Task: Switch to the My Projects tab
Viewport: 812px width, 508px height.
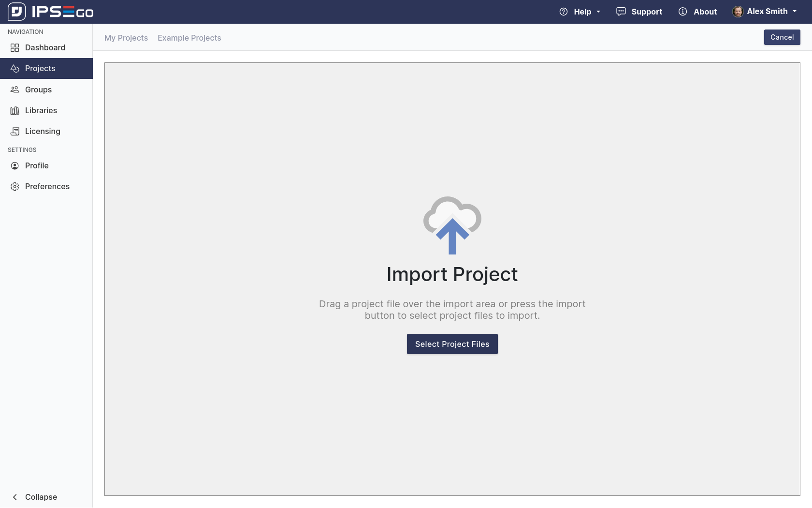Action: 126,38
